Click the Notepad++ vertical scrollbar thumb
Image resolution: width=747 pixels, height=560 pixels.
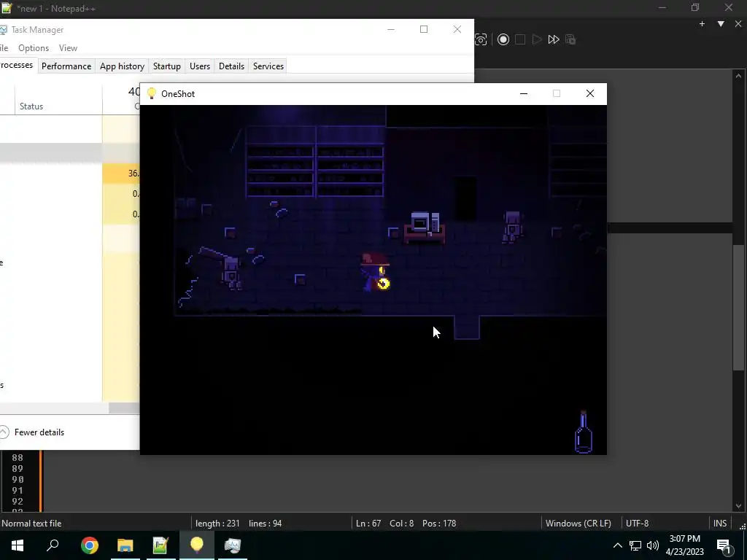(x=738, y=307)
